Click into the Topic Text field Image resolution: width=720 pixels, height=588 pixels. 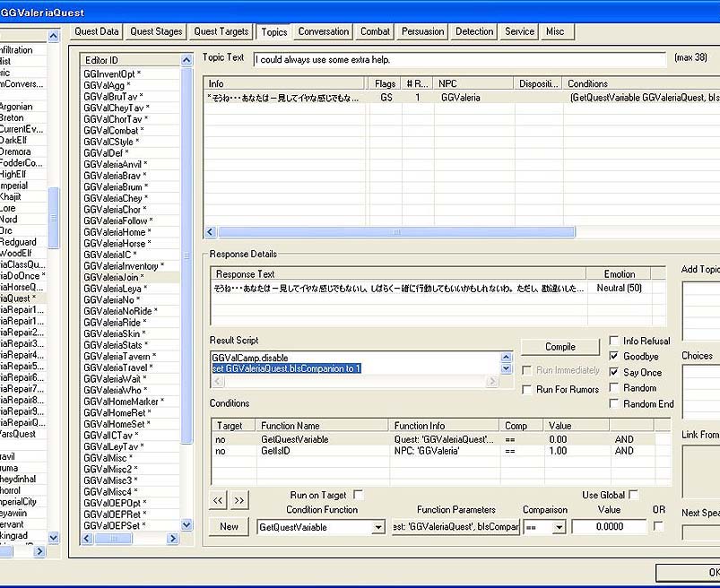click(x=459, y=60)
